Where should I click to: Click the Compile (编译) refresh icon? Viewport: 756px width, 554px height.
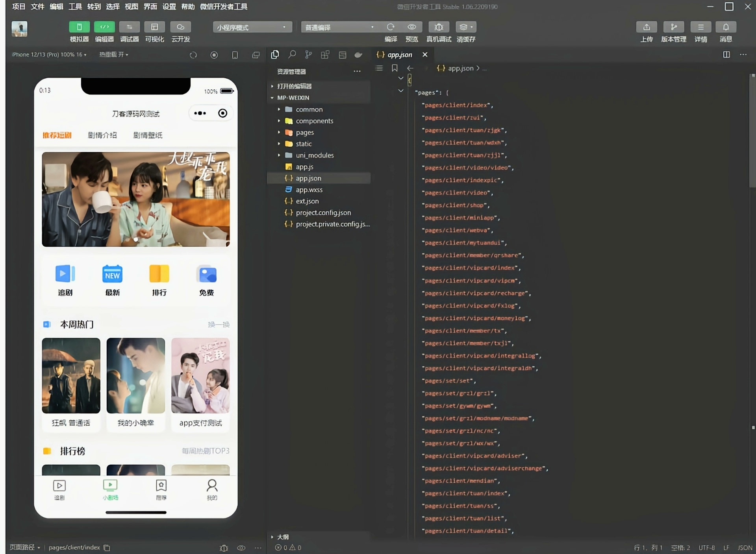point(390,27)
